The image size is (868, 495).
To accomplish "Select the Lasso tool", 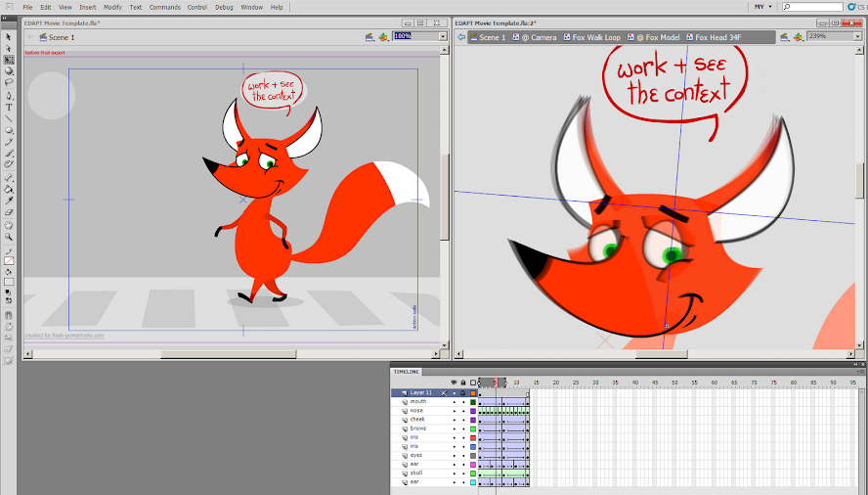I will pos(9,82).
